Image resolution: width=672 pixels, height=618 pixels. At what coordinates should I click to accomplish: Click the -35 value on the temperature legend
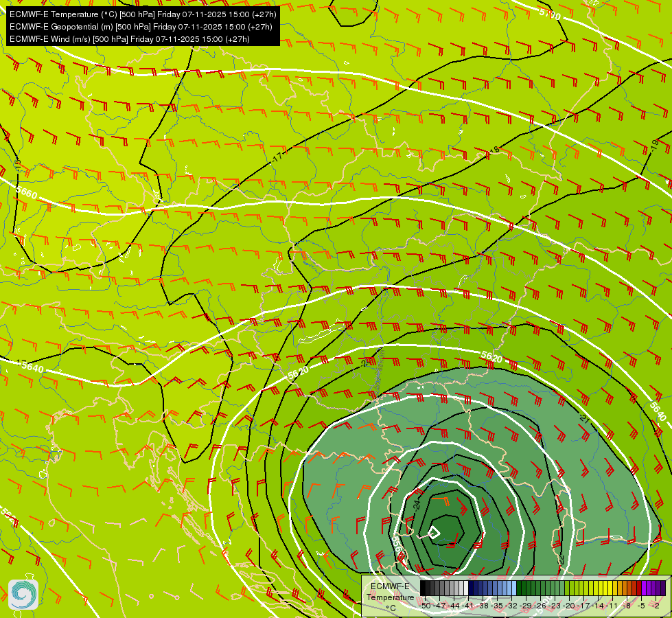(x=497, y=606)
